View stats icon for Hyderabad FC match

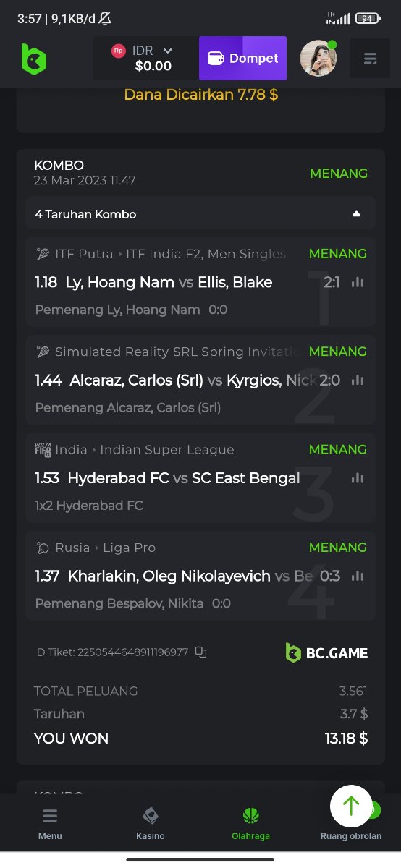coord(358,477)
